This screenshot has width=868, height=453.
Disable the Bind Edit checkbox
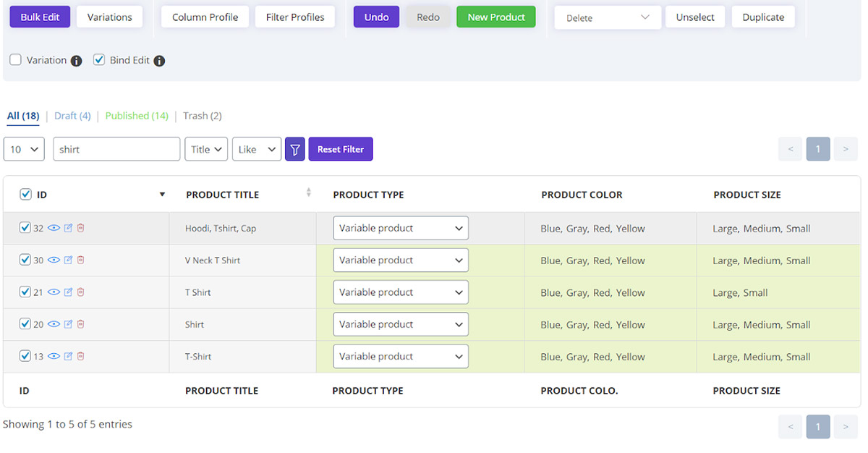click(99, 60)
